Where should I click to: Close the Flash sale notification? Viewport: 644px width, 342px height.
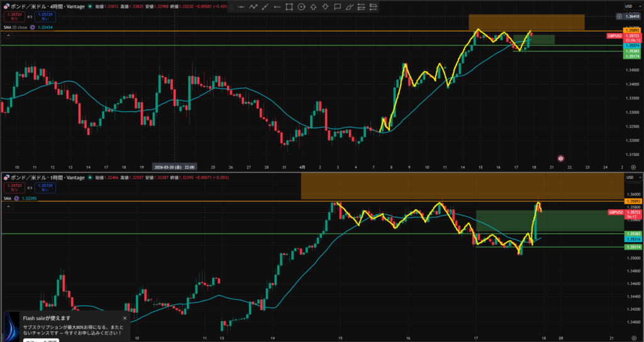[125, 318]
